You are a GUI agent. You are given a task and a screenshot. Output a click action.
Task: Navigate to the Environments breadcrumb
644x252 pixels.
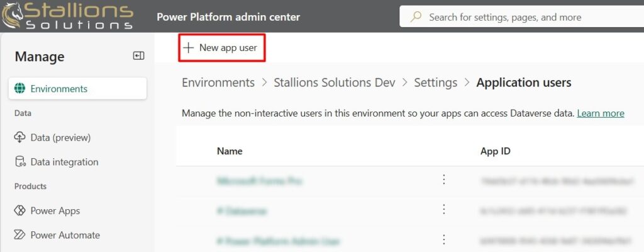218,83
